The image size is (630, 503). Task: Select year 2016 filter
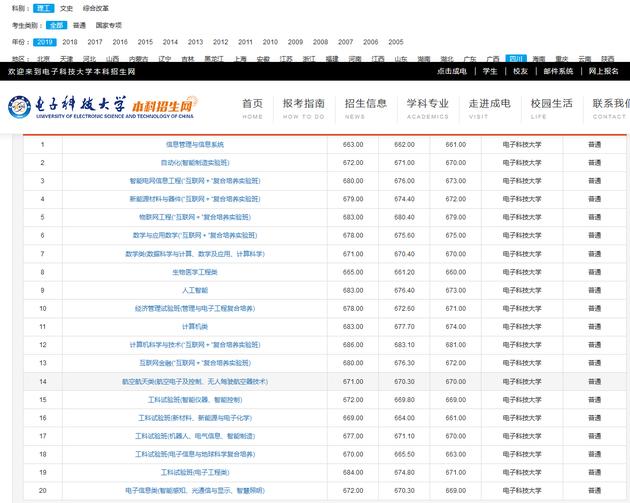[120, 42]
